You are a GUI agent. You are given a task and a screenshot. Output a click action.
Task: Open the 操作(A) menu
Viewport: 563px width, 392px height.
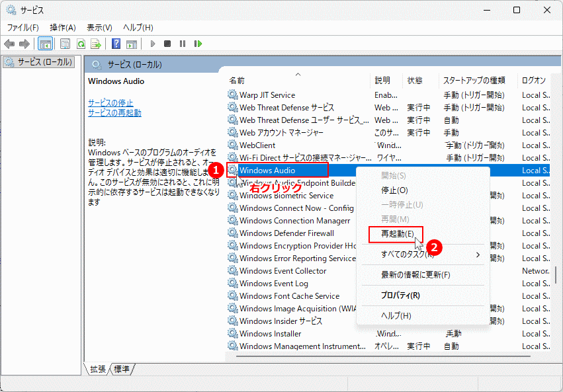(62, 28)
